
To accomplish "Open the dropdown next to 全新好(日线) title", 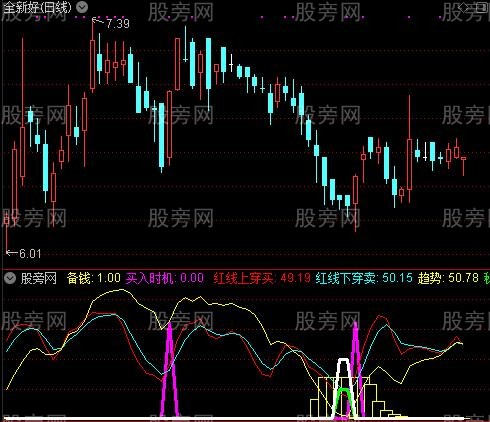I will click(82, 7).
